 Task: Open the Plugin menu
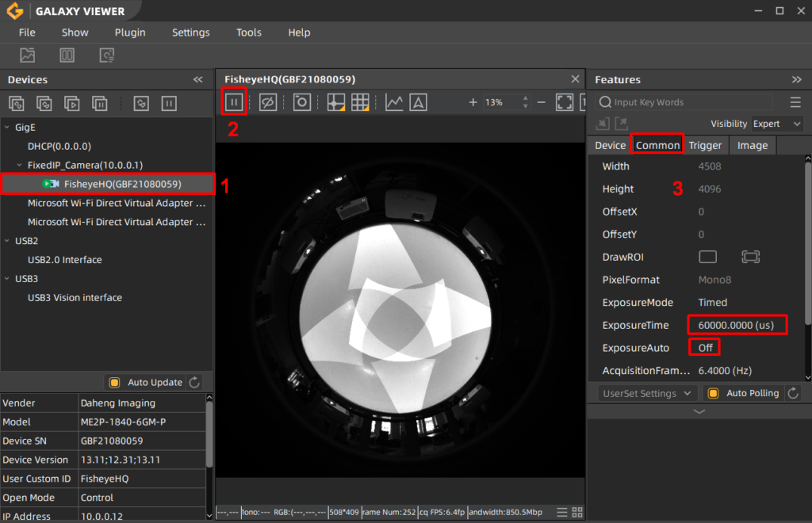coord(129,32)
